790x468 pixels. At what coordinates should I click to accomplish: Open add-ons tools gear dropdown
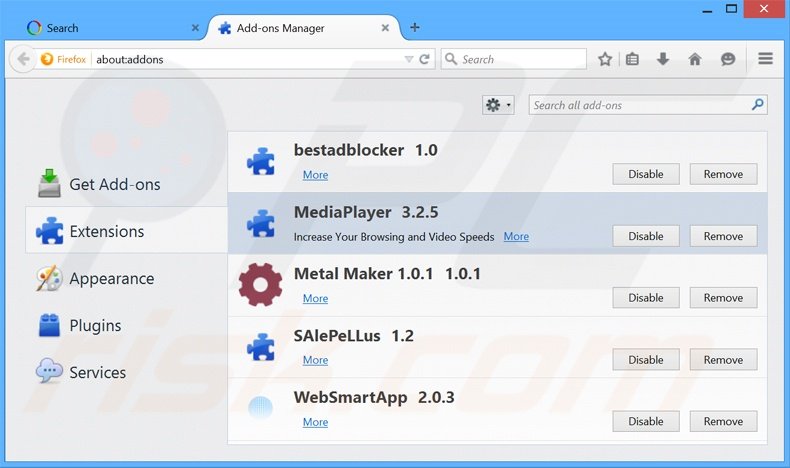(498, 105)
